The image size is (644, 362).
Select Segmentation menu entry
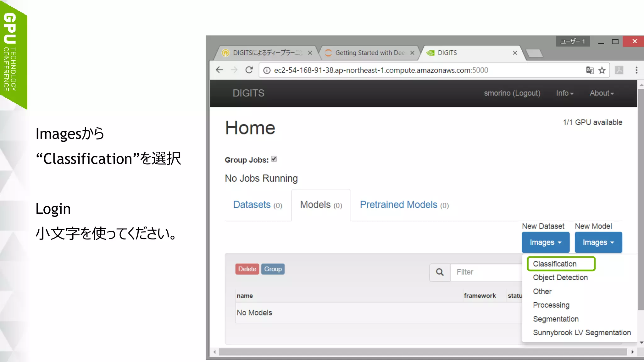(x=556, y=319)
